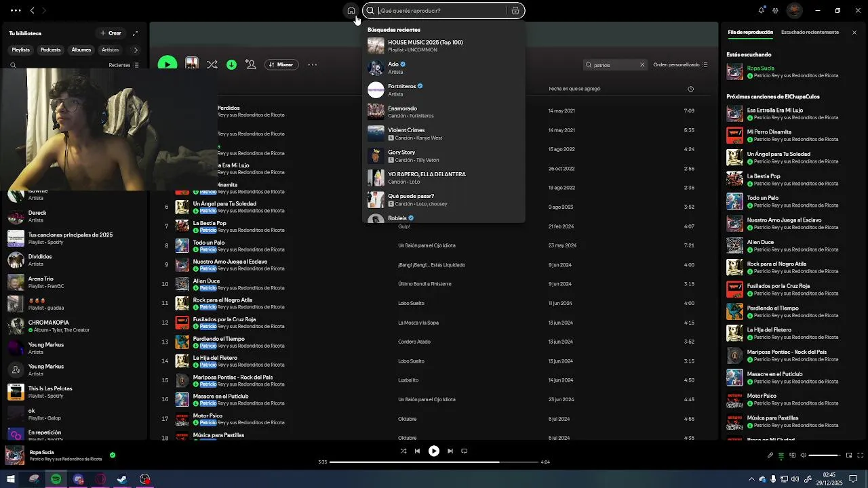
Task: Open Recientes library sort menu
Action: (x=124, y=66)
